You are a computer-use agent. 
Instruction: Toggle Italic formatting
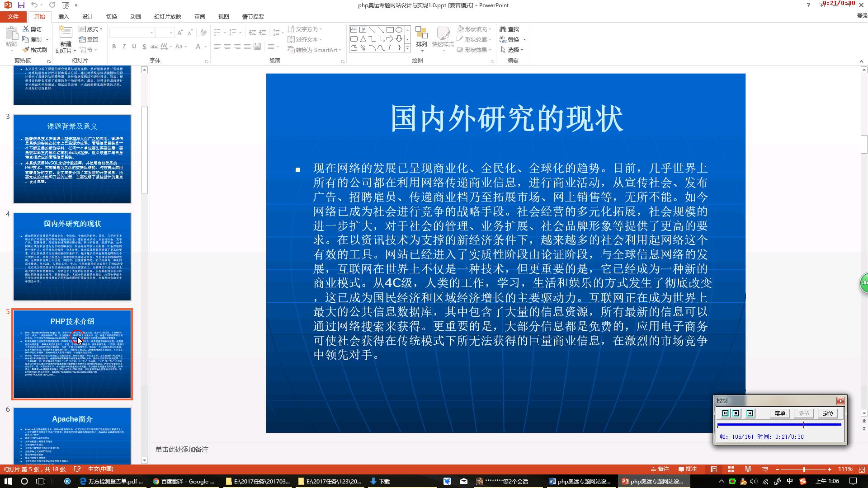pyautogui.click(x=124, y=46)
